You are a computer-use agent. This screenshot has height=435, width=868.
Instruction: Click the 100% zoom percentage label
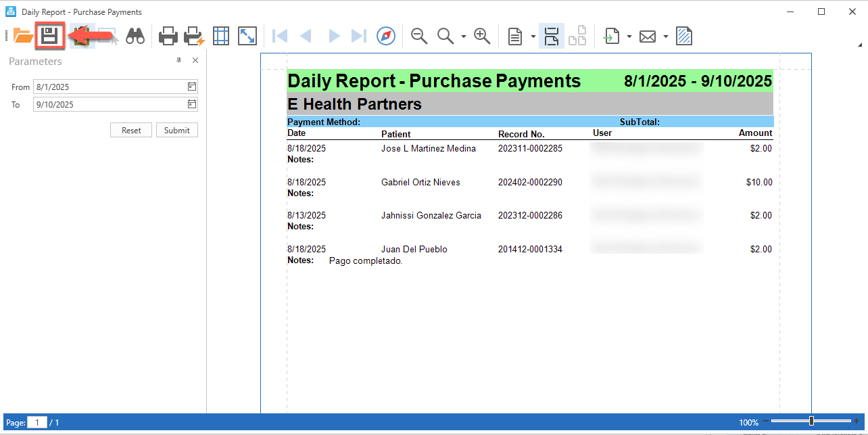pyautogui.click(x=748, y=422)
